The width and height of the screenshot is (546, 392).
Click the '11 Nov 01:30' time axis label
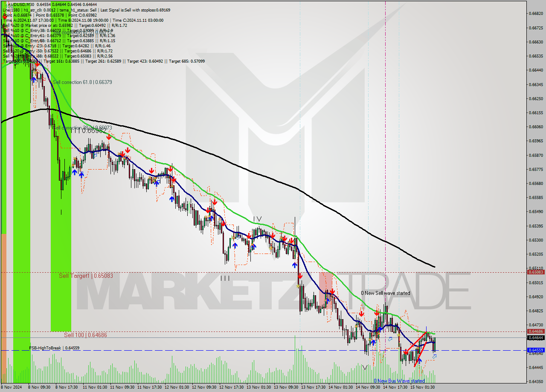pos(95,387)
